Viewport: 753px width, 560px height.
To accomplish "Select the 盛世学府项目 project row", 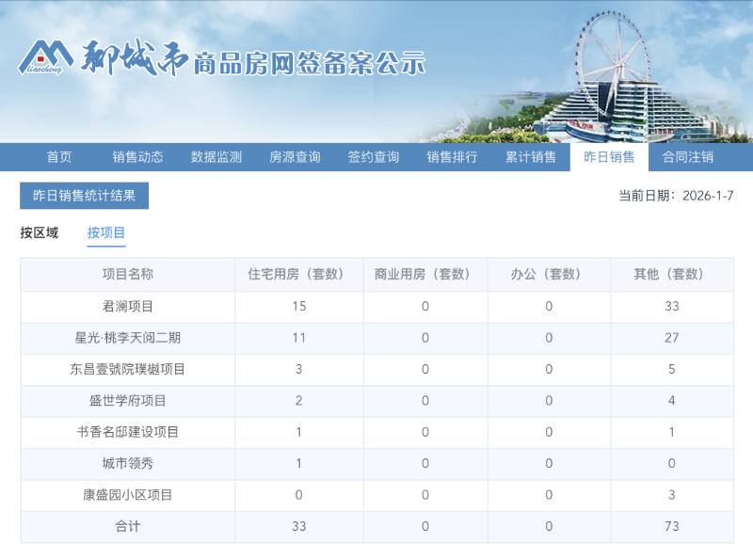I will 129,401.
